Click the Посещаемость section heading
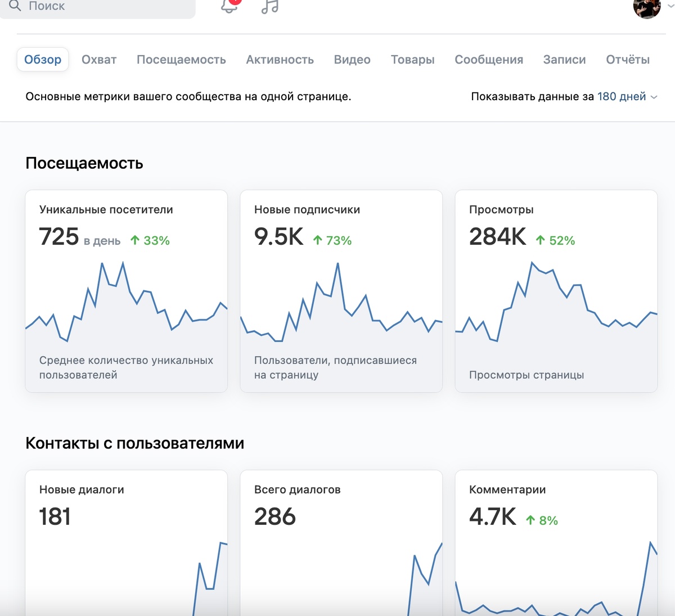 click(84, 163)
